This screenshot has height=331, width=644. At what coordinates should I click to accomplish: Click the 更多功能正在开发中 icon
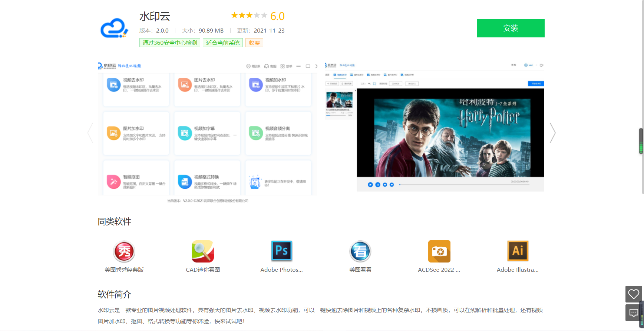[x=255, y=182]
